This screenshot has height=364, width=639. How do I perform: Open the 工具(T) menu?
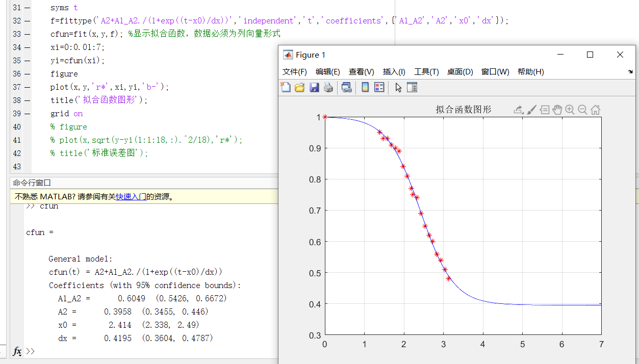tap(426, 72)
